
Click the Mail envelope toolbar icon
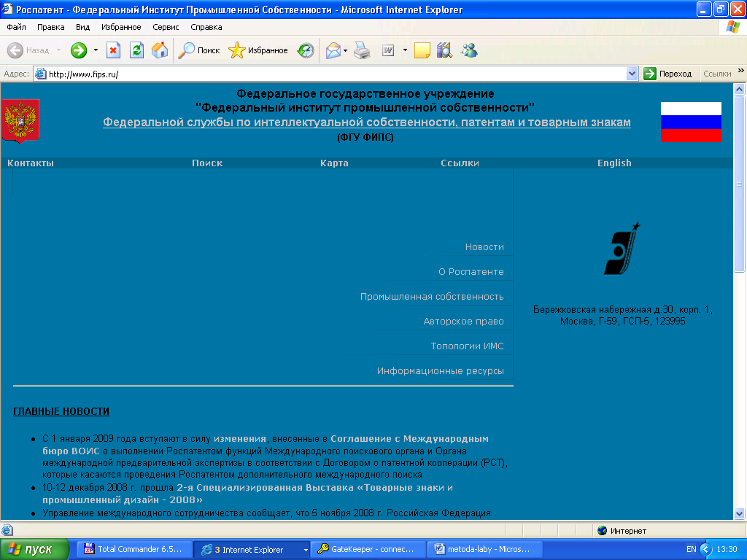point(333,50)
